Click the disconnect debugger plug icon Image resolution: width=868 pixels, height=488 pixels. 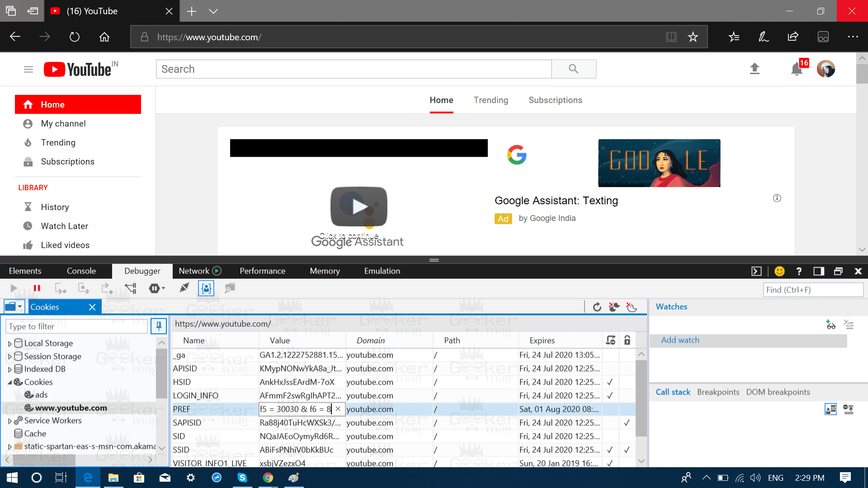(184, 288)
